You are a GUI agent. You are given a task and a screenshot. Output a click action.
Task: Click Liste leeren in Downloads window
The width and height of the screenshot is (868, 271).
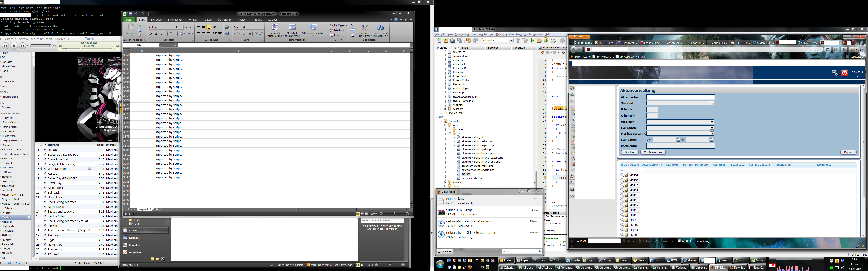coord(445,252)
